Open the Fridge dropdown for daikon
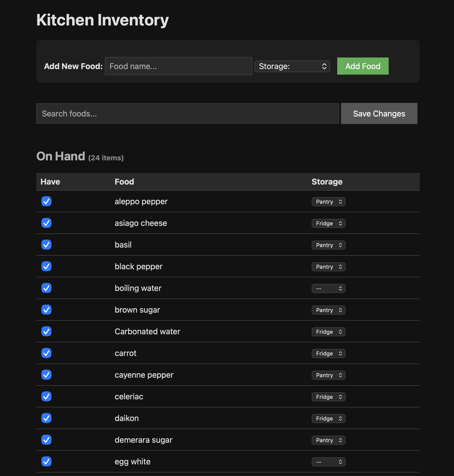The image size is (454, 476). coord(328,418)
